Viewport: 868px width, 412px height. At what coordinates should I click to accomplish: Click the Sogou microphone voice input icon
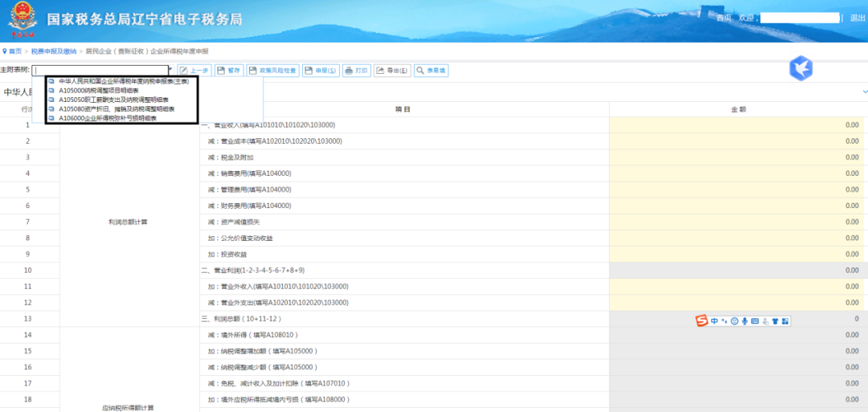(x=744, y=321)
